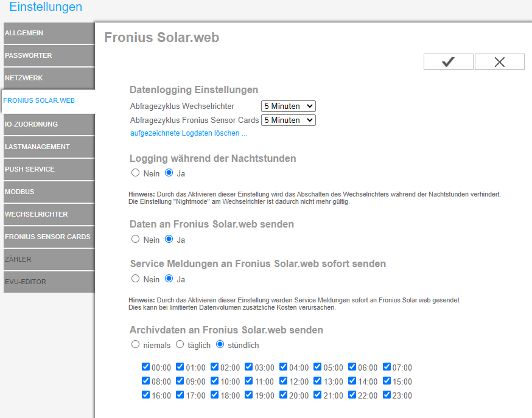Image resolution: width=532 pixels, height=418 pixels.
Task: Cancel changes with the X button
Action: [499, 61]
